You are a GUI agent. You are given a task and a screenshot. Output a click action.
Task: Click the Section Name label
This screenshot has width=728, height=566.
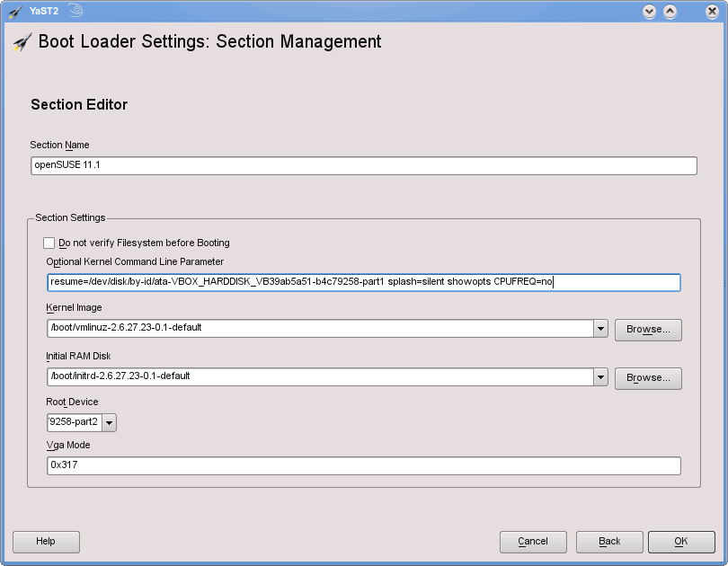pyautogui.click(x=59, y=146)
